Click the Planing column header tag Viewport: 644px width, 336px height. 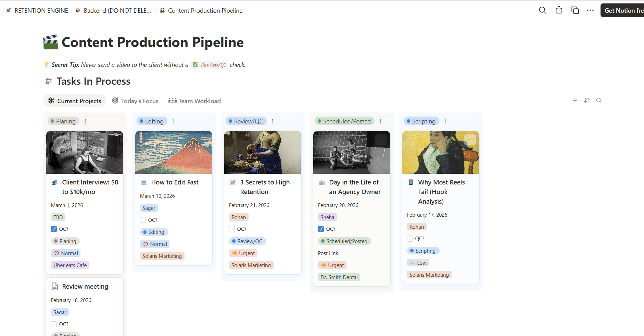pos(63,121)
